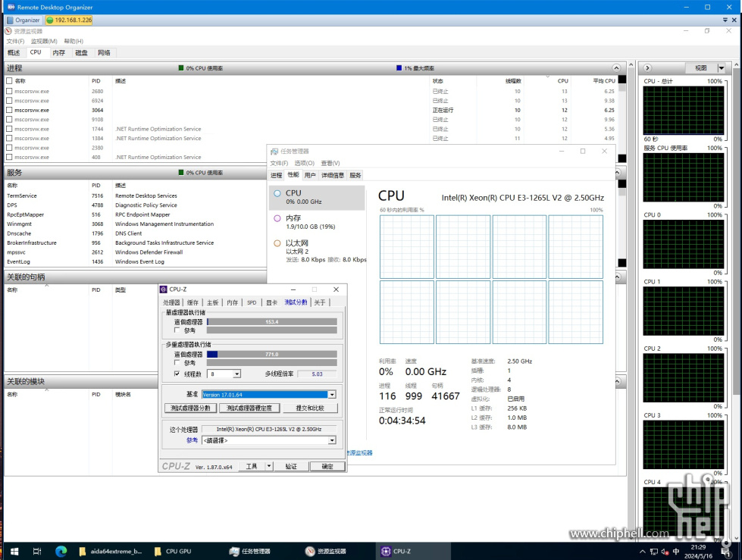Image resolution: width=742 pixels, height=560 pixels.
Task: Click 提交和比较 button
Action: point(310,408)
